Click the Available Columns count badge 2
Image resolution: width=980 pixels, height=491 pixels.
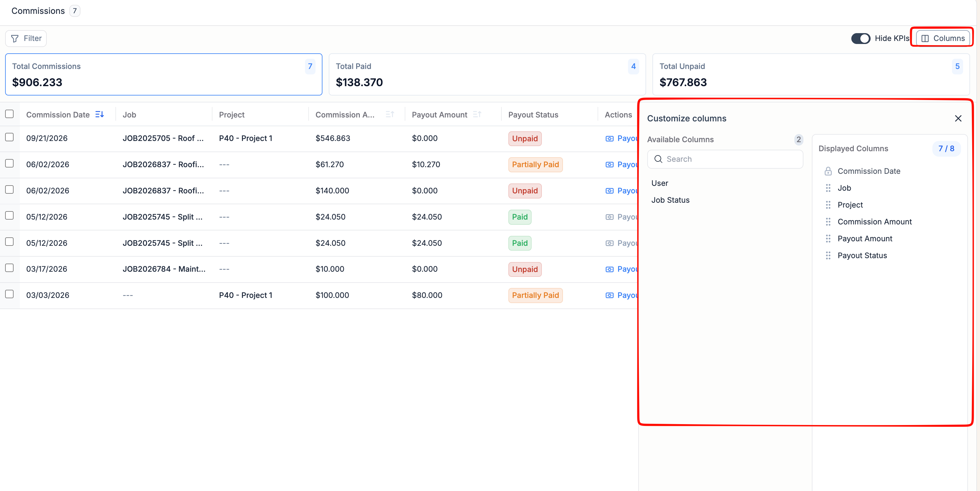point(798,139)
